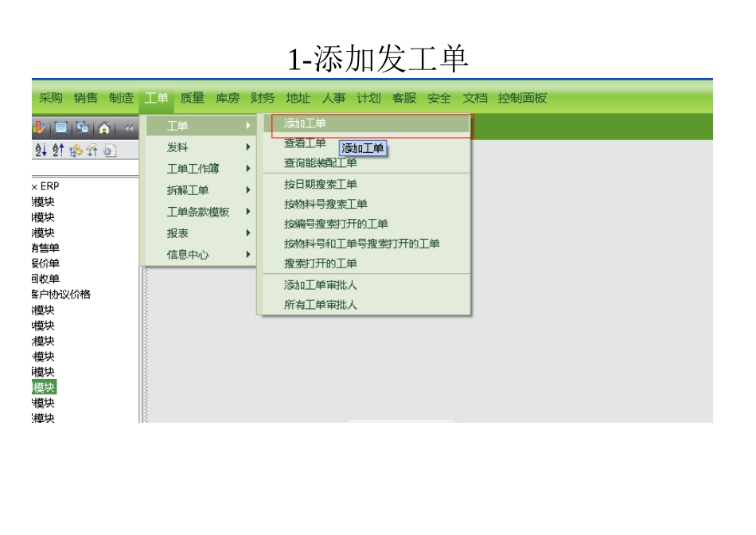Expand the 拆解工单 submenu arrow

(x=247, y=190)
